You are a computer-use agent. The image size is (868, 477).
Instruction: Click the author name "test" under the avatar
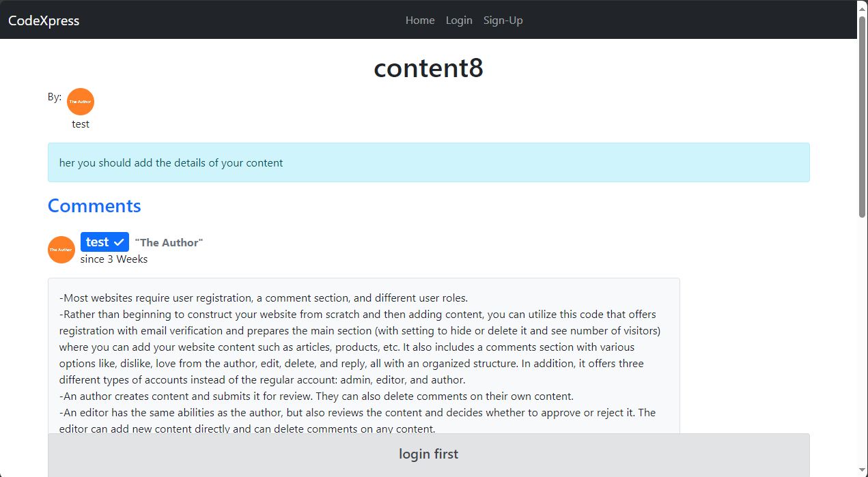click(81, 124)
